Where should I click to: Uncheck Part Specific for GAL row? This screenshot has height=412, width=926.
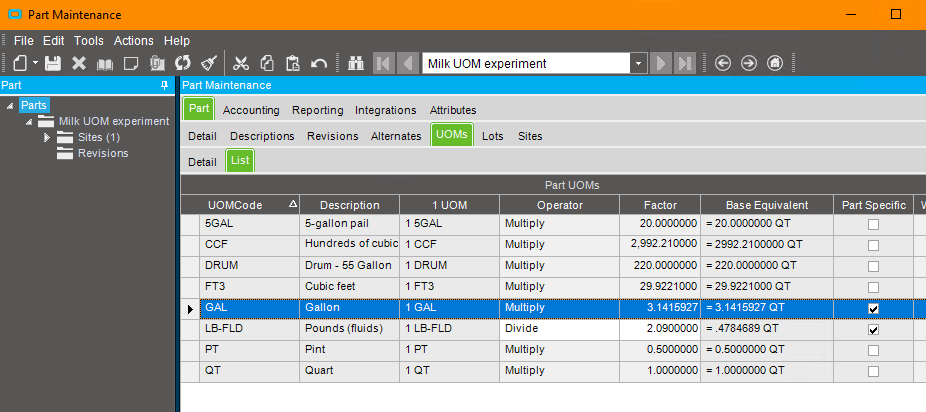873,309
